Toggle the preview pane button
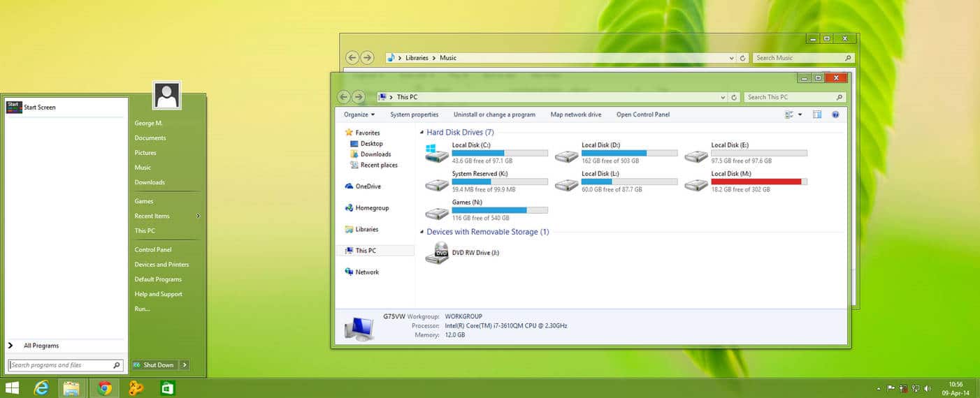 point(817,115)
